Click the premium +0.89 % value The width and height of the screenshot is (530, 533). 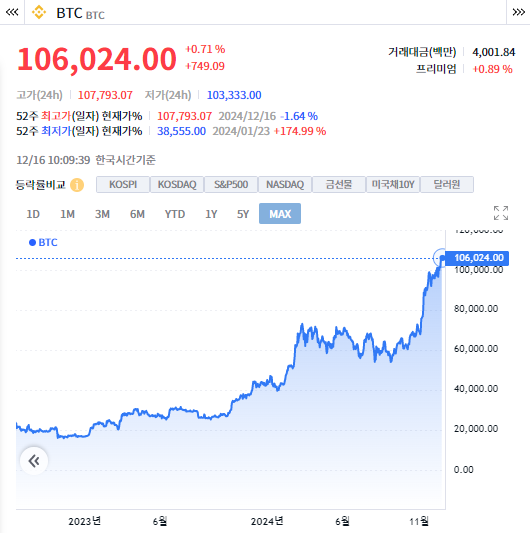493,69
